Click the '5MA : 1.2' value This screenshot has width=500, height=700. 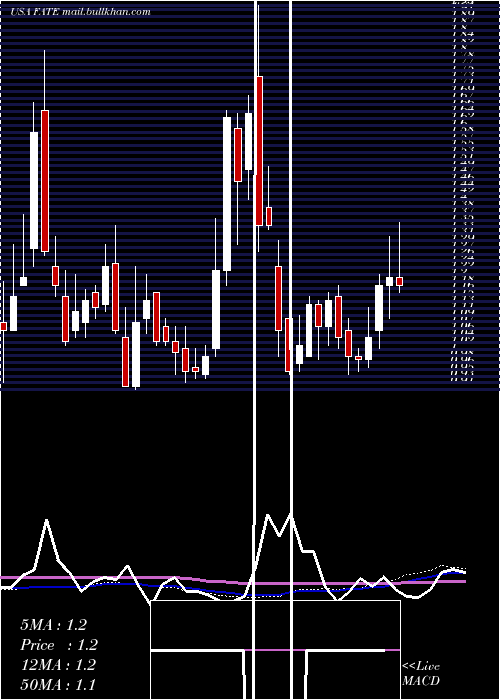coord(53,625)
